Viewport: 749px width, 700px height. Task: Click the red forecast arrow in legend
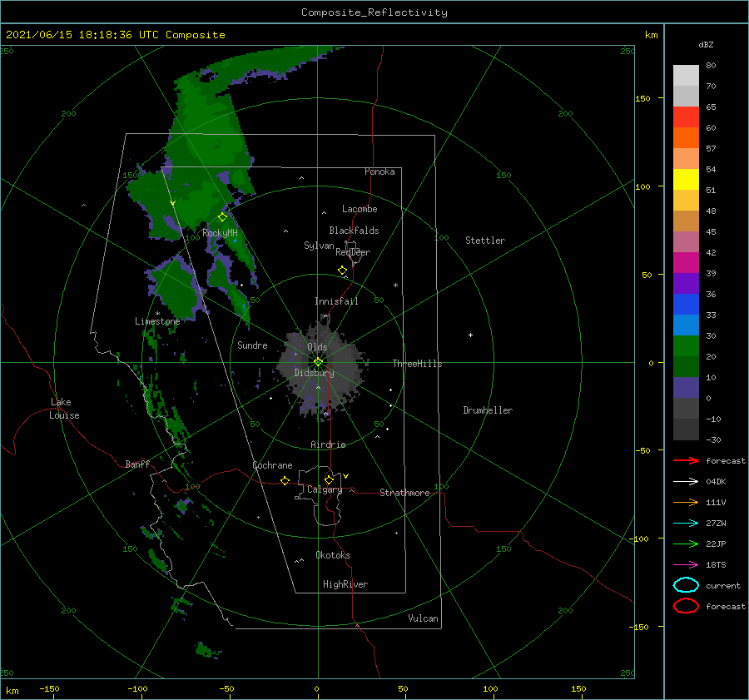686,460
